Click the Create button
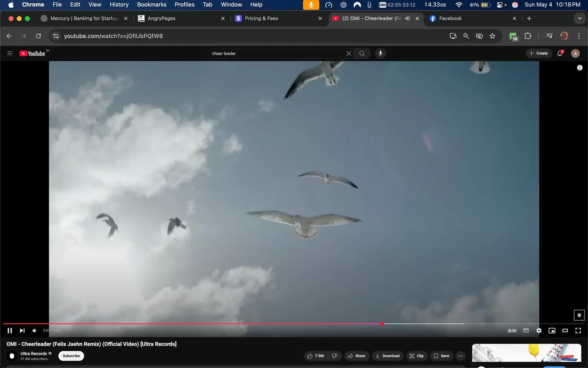The width and height of the screenshot is (588, 368). point(538,53)
